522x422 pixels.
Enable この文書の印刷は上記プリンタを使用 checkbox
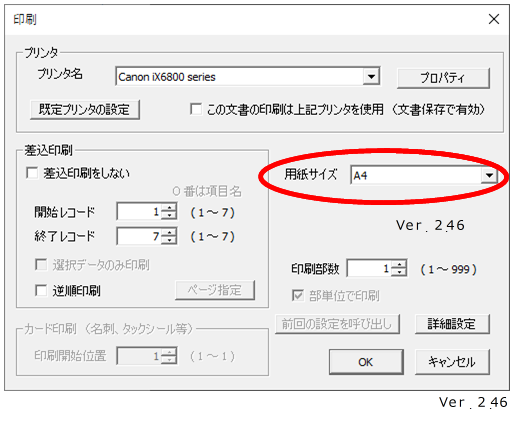click(196, 109)
